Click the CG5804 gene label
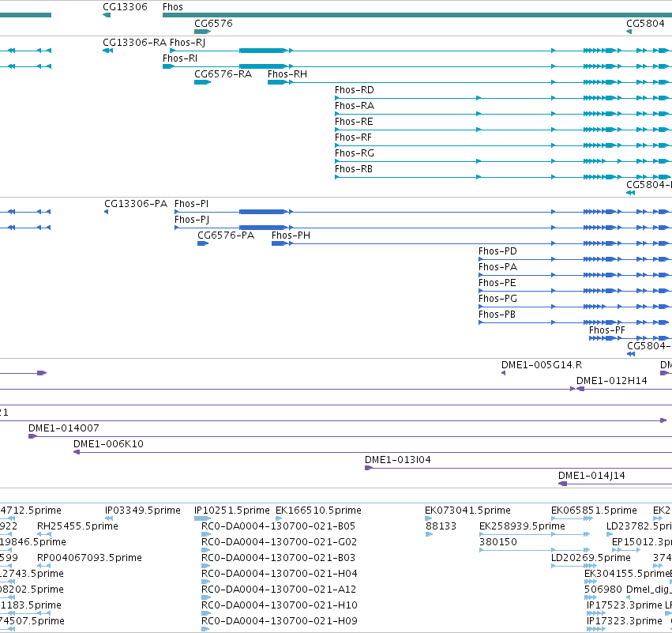 coord(645,24)
